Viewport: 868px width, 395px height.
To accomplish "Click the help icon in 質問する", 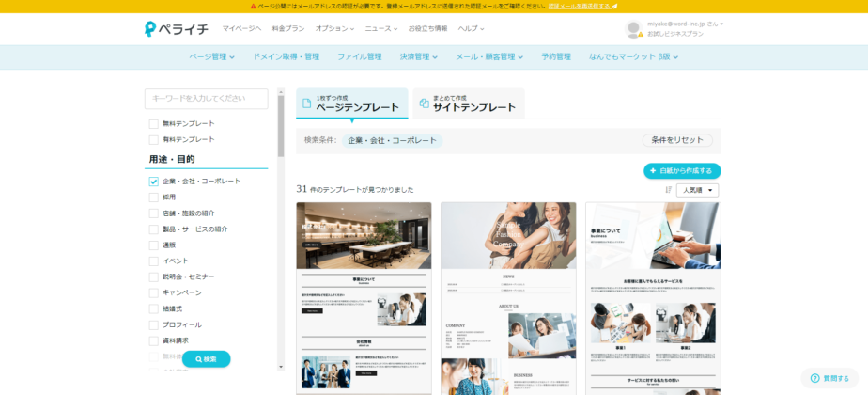I will pos(814,378).
